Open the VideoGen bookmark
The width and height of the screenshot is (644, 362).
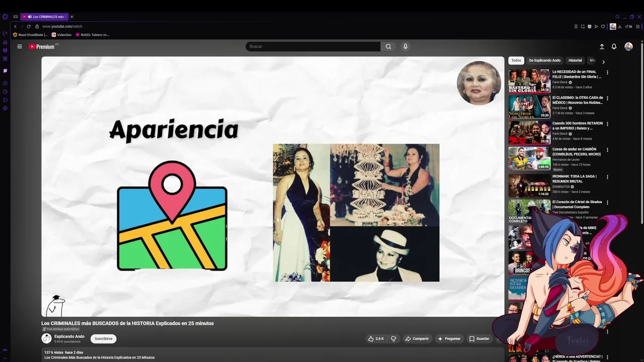[61, 35]
